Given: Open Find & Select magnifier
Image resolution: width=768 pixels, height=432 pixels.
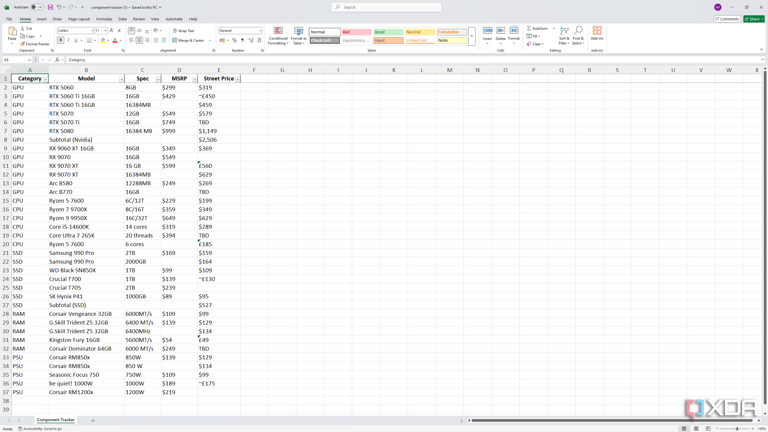Looking at the screenshot, I should coord(578,35).
